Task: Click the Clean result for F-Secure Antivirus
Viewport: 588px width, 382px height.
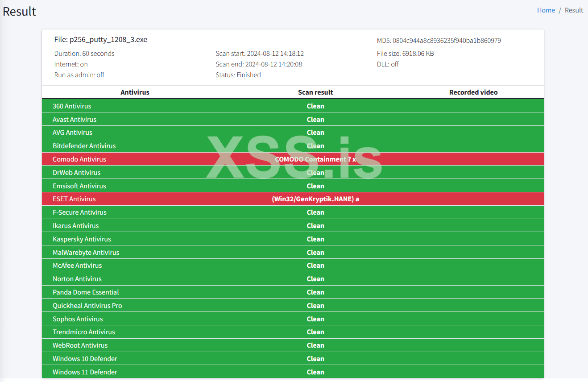Action: point(315,212)
